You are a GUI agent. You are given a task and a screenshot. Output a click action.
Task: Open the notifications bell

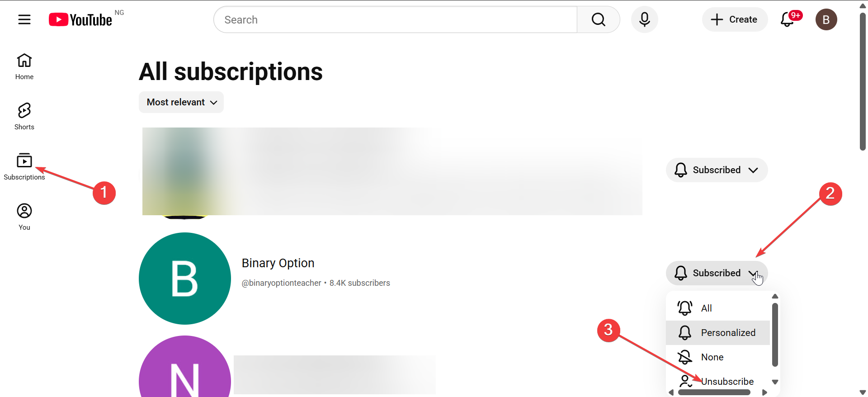pos(788,19)
